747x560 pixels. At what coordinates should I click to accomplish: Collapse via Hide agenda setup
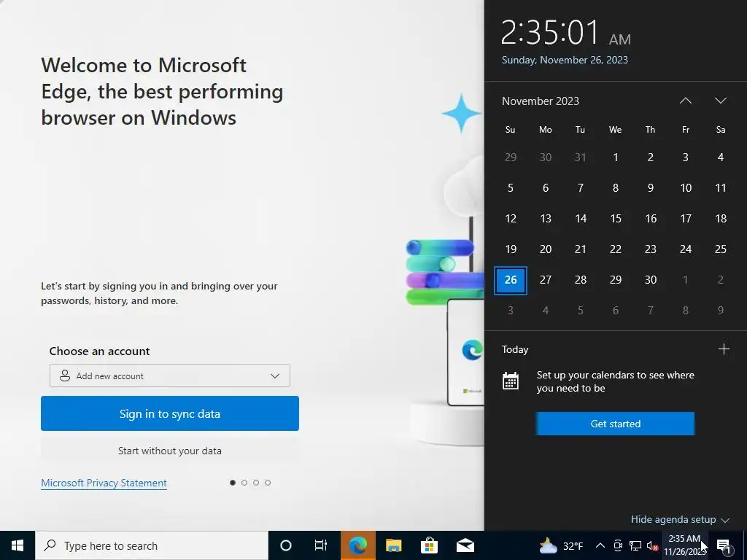click(680, 519)
